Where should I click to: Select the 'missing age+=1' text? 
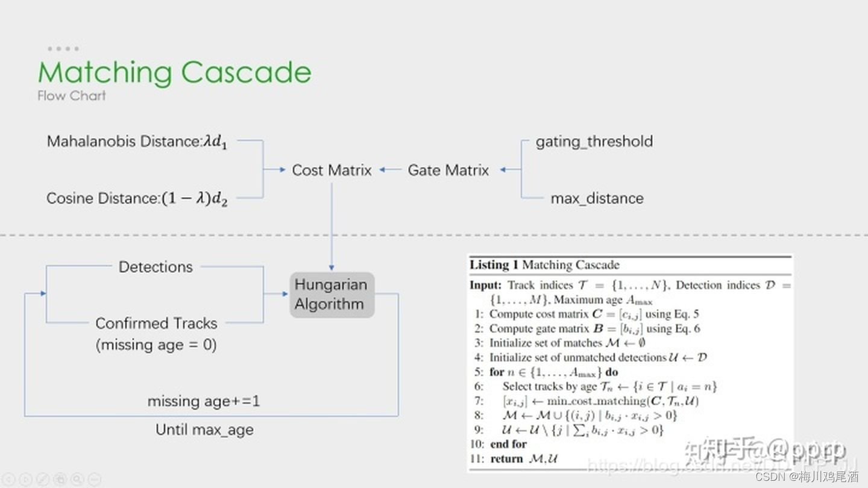pos(204,401)
